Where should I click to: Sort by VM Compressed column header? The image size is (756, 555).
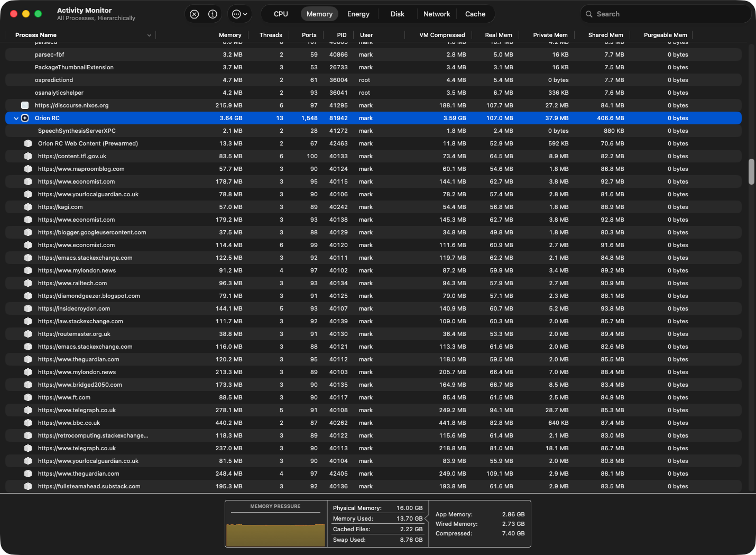pos(442,35)
